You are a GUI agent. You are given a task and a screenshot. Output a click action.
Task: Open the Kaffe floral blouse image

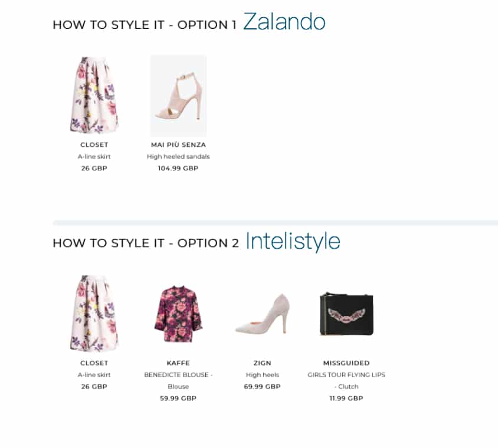click(x=178, y=314)
